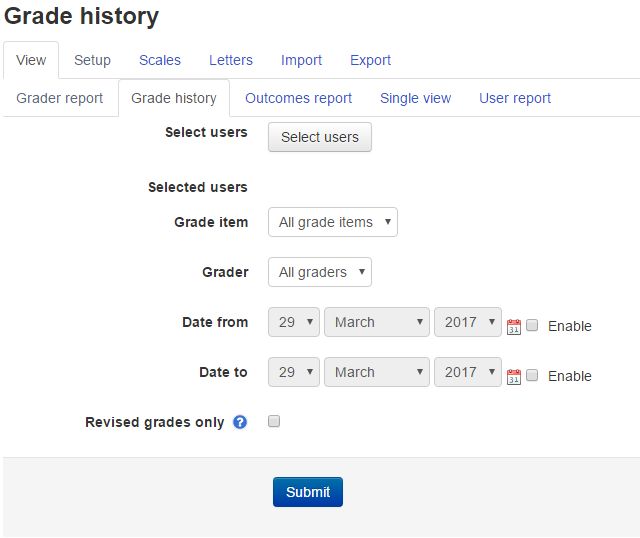
Task: Submit the grade history form
Action: (308, 492)
